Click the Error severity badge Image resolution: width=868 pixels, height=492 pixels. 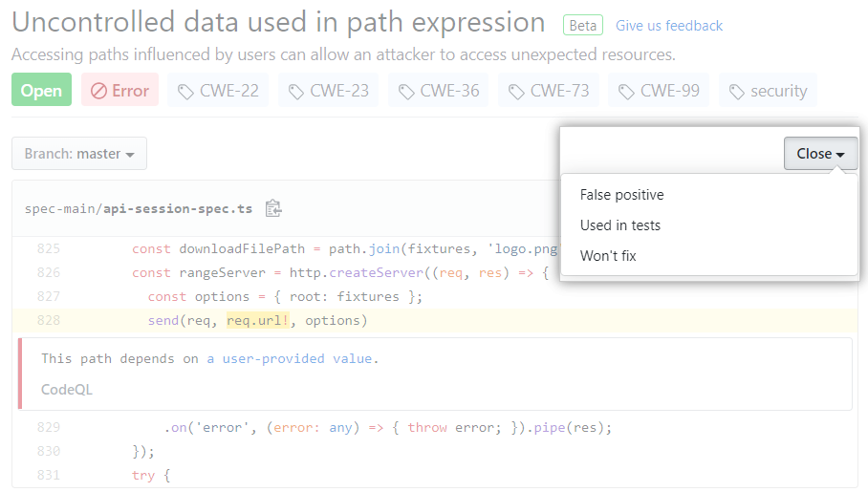coord(119,91)
